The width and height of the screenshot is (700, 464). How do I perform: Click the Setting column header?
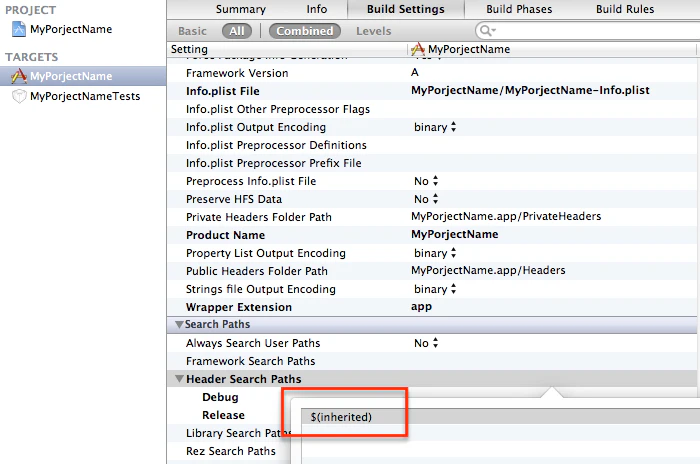tap(189, 49)
